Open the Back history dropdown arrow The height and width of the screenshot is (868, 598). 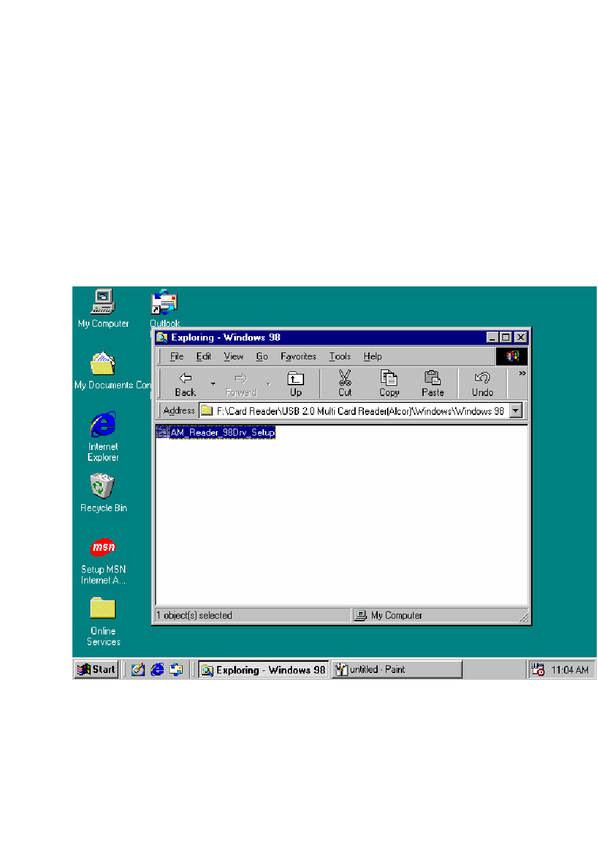[213, 384]
